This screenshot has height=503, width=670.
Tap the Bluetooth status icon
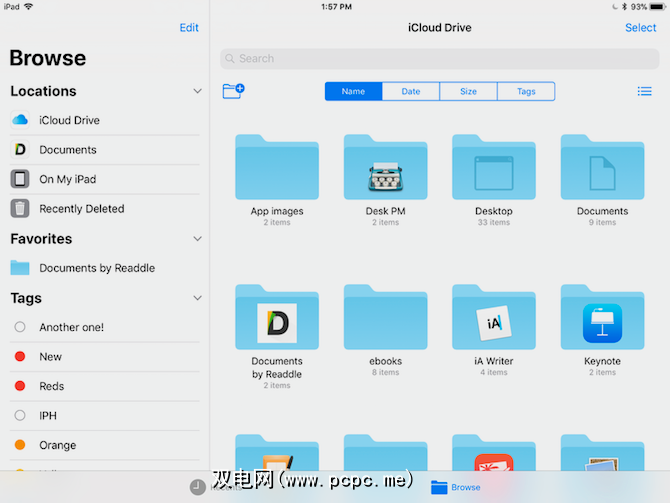coord(624,7)
